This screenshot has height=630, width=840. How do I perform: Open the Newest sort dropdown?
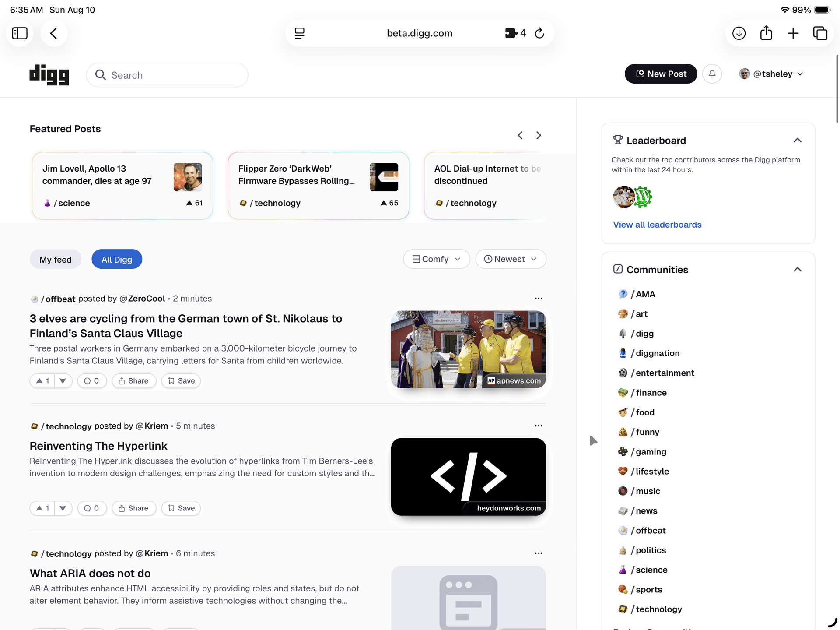(511, 259)
